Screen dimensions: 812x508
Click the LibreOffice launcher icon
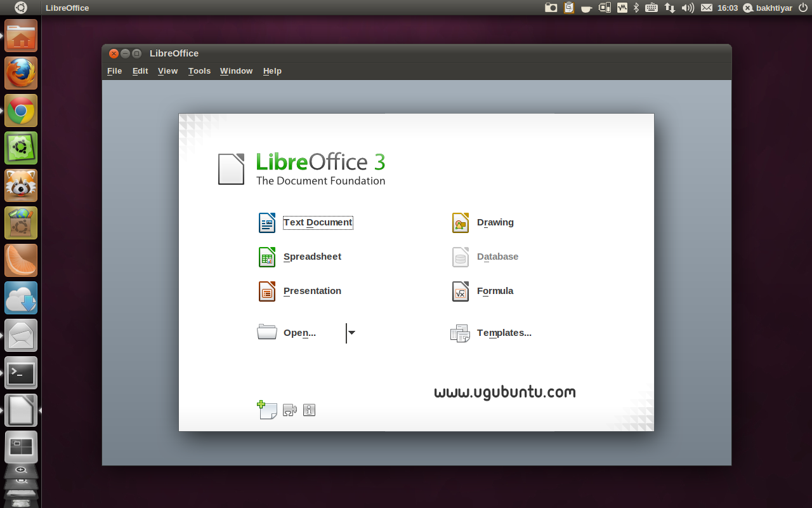[x=21, y=410]
